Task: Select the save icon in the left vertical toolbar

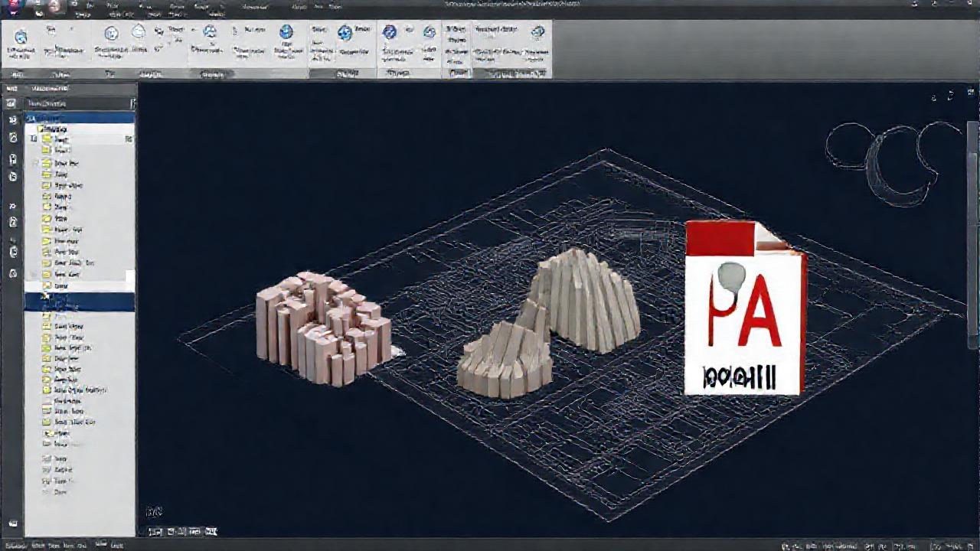Action: coord(12,158)
